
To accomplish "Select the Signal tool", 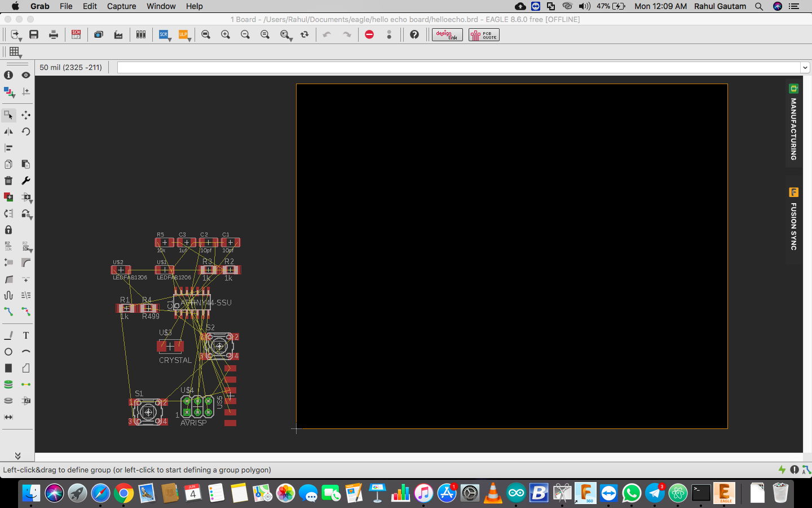I will tap(26, 384).
